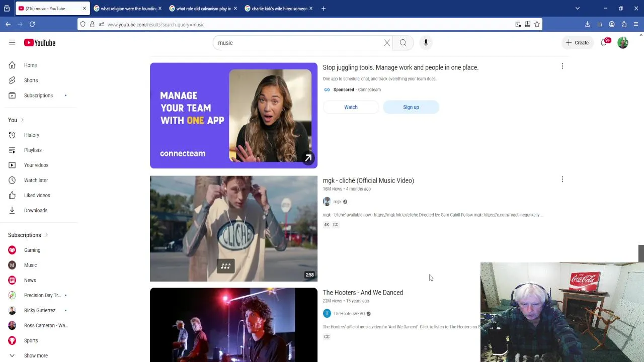The height and width of the screenshot is (362, 644).
Task: Close the YouTube music tab
Action: [x=84, y=9]
